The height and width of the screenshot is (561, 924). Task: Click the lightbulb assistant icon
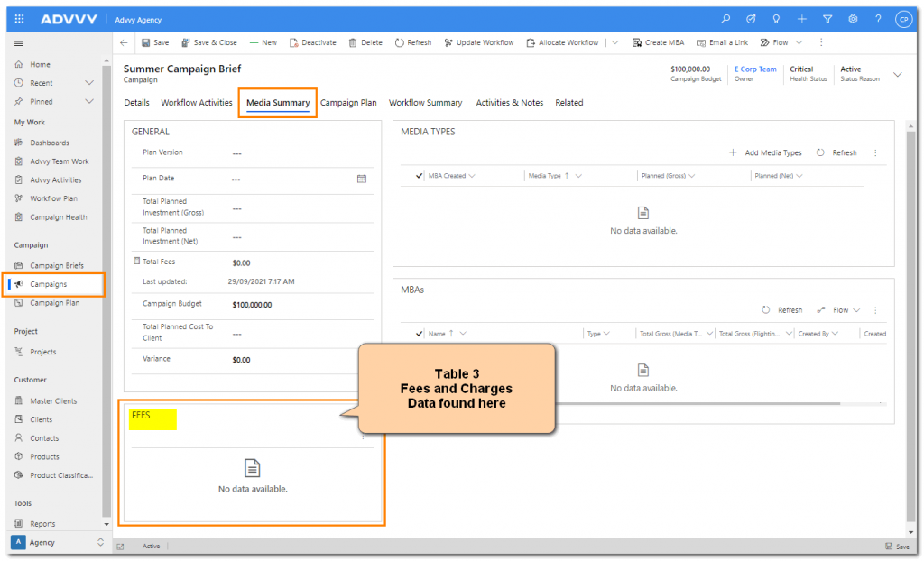coord(776,19)
